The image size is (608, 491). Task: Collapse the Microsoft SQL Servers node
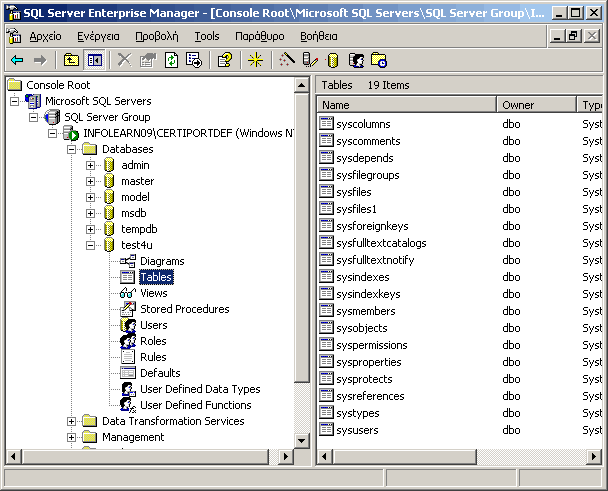14,101
